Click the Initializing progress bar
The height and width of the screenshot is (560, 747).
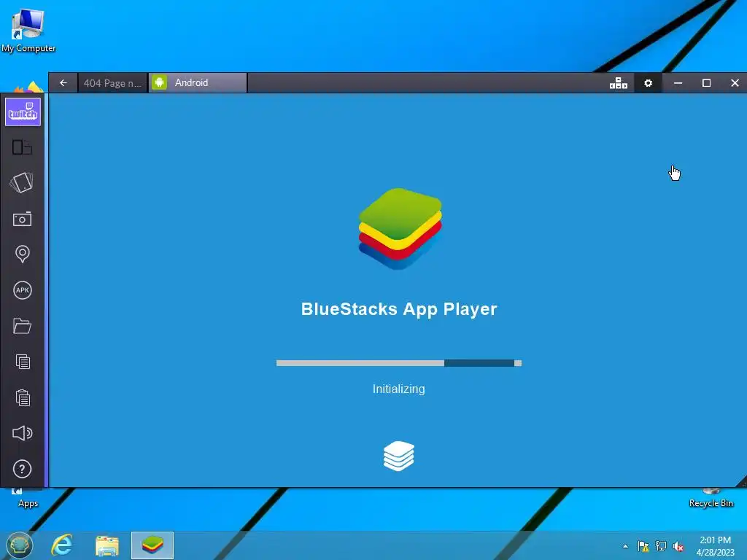(399, 363)
